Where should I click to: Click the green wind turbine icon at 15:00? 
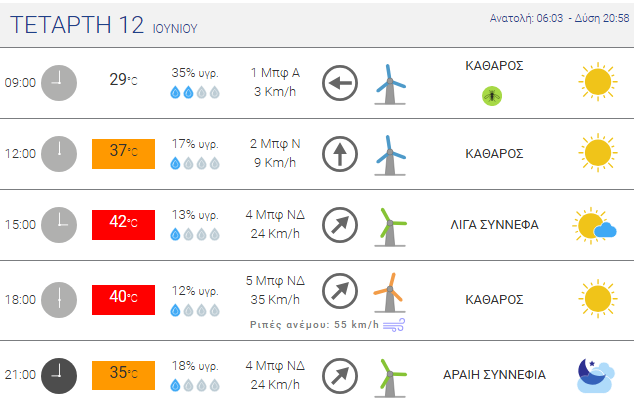click(x=390, y=227)
